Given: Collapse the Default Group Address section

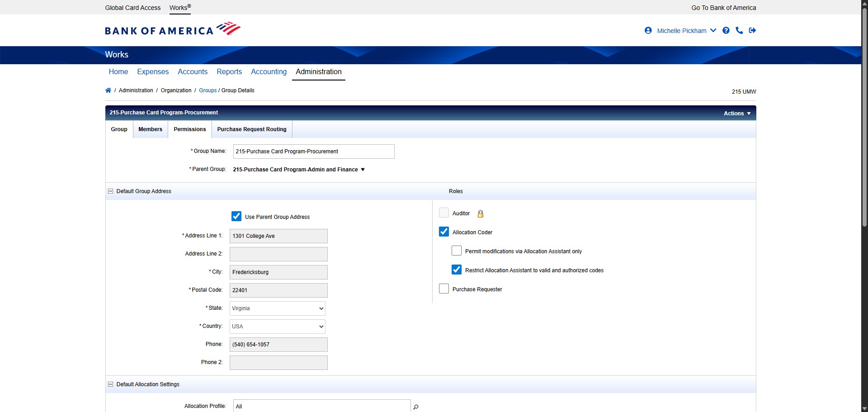Looking at the screenshot, I should [110, 191].
